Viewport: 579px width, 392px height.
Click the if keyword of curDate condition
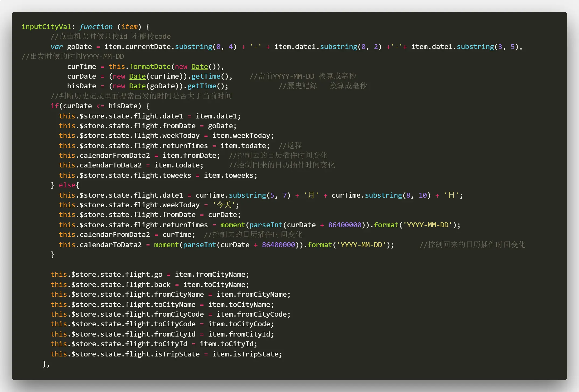click(x=54, y=106)
